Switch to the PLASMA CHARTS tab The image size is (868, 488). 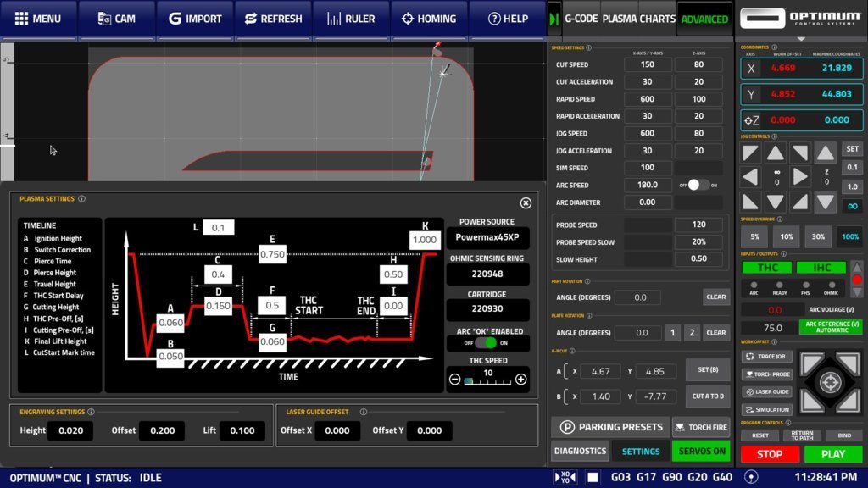[x=639, y=19]
